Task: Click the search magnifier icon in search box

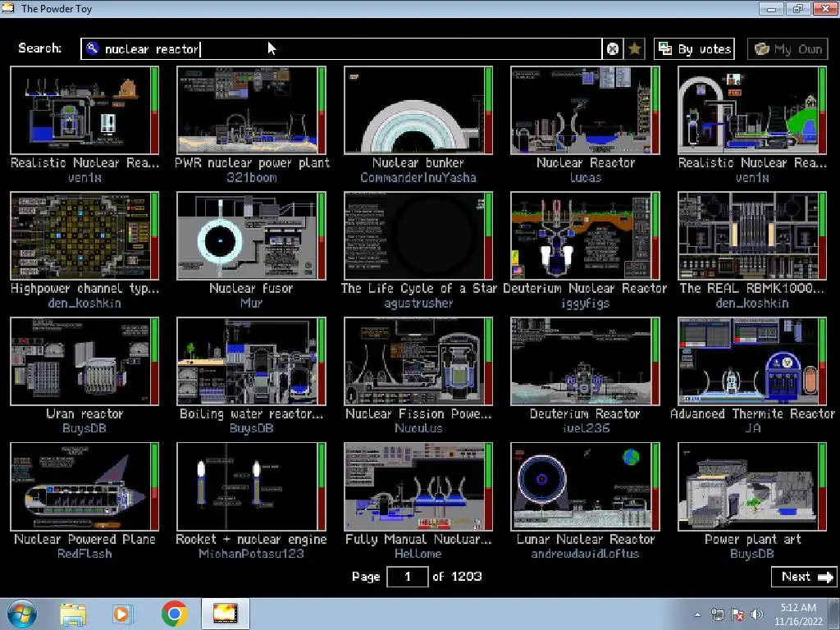Action: coord(93,48)
